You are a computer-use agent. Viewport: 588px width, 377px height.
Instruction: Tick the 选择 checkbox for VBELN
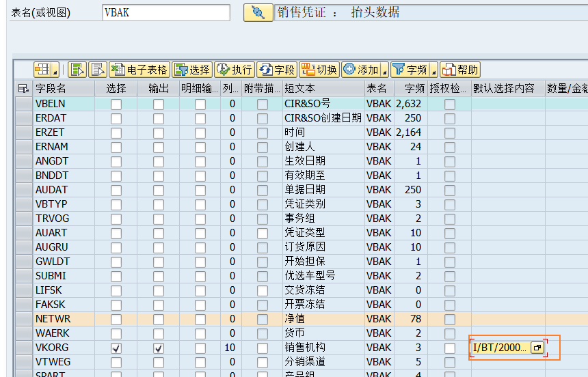(x=116, y=104)
